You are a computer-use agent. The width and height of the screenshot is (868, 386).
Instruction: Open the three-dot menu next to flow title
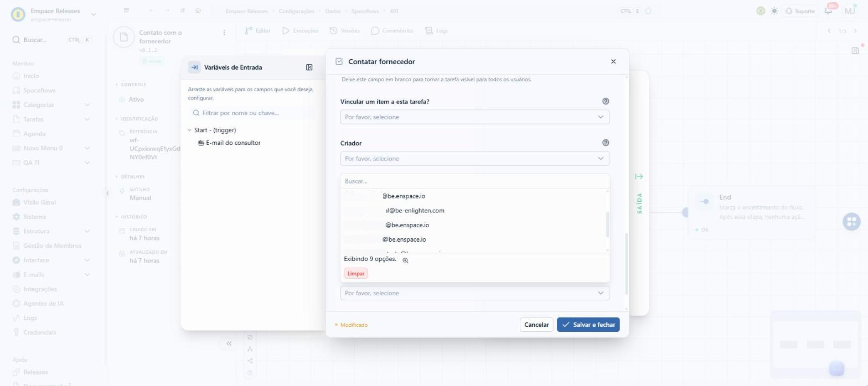click(x=224, y=33)
